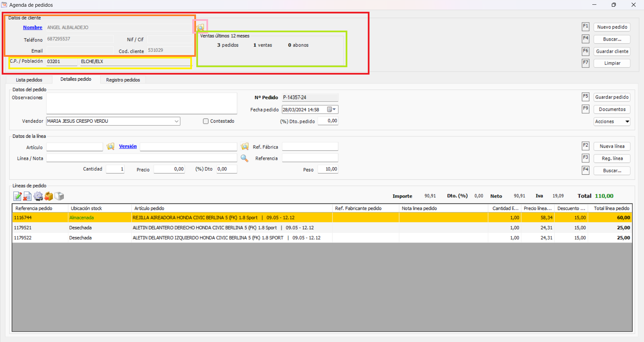Click the folder search icon beside Artículo
644x342 pixels.
click(x=110, y=146)
